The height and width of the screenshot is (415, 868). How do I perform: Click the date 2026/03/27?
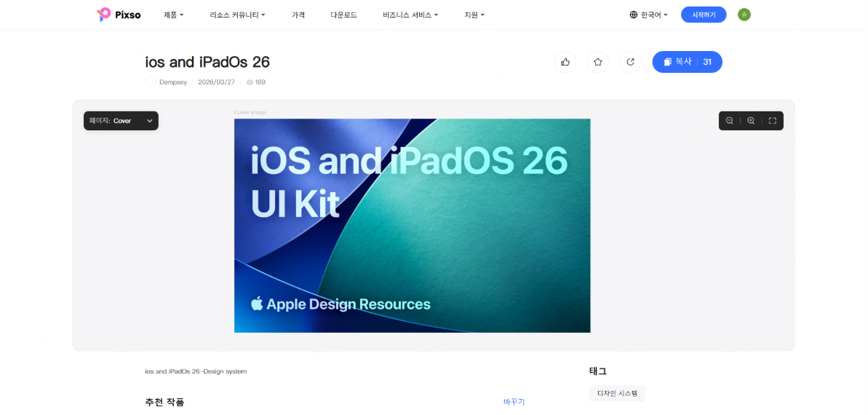coord(216,82)
